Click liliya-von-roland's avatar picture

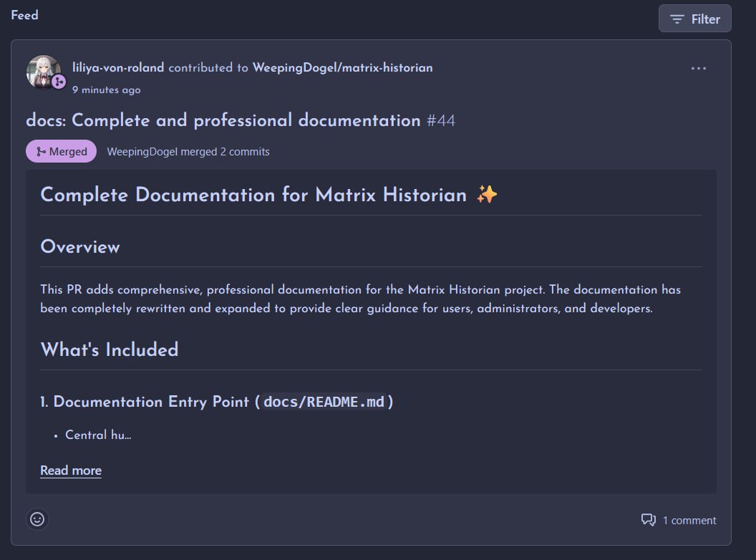[x=42, y=70]
